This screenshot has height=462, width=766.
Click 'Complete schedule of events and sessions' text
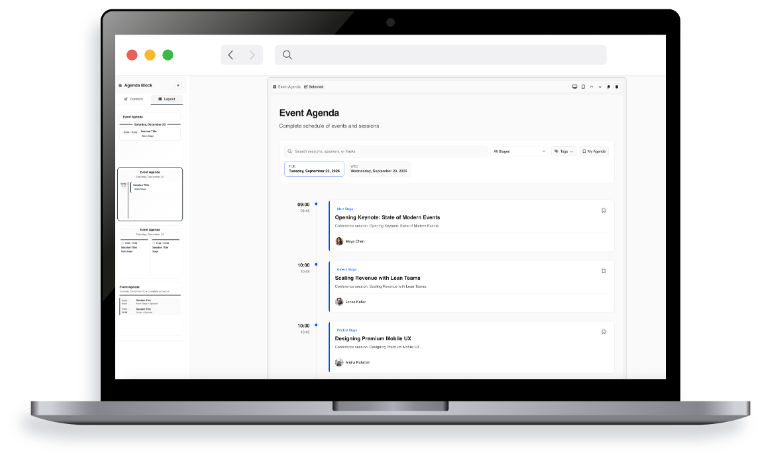[x=329, y=126]
